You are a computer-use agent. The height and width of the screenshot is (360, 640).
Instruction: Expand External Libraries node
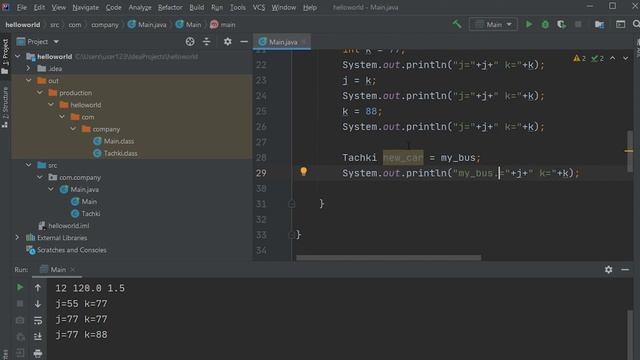tap(18, 238)
